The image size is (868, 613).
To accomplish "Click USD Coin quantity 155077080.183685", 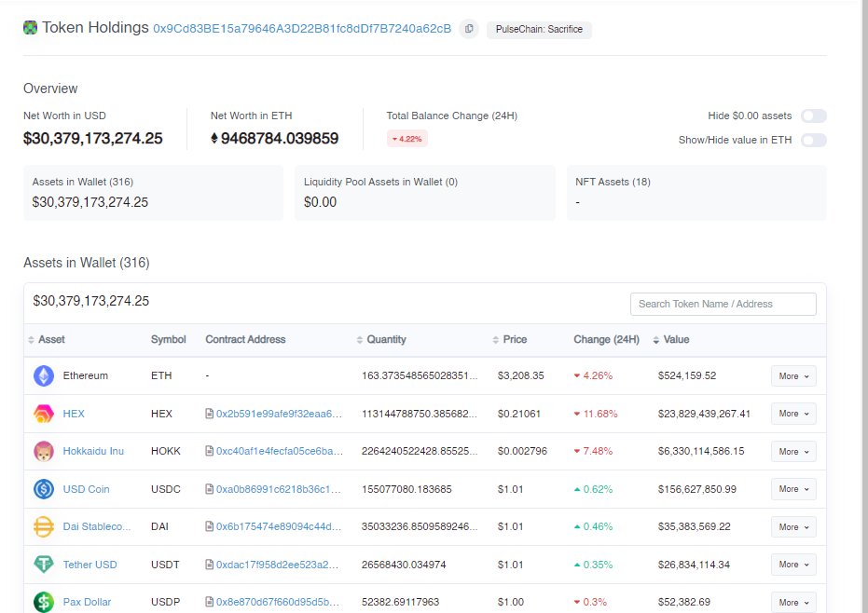I will tap(406, 489).
